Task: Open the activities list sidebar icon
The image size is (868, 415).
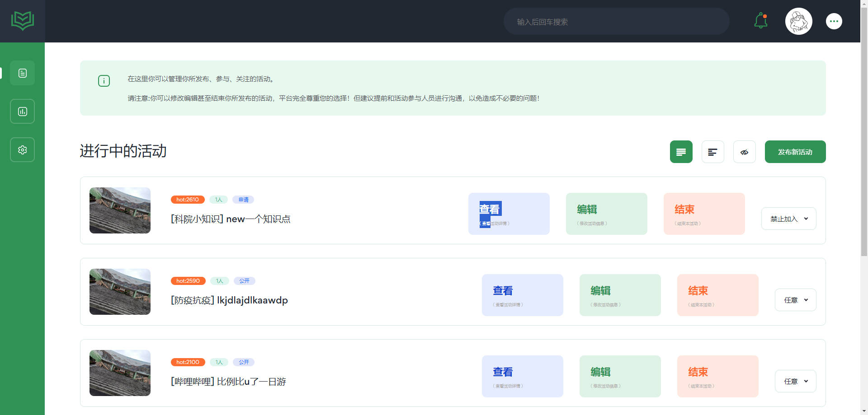Action: point(22,73)
